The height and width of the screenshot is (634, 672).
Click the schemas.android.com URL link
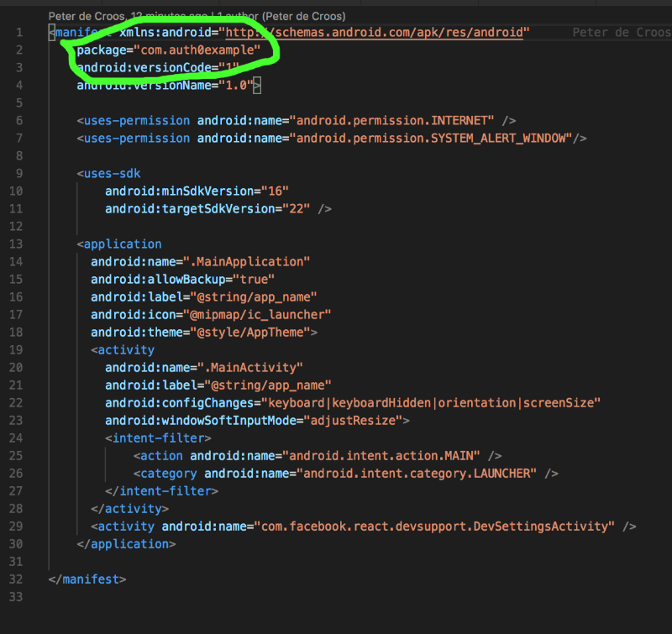[x=375, y=33]
